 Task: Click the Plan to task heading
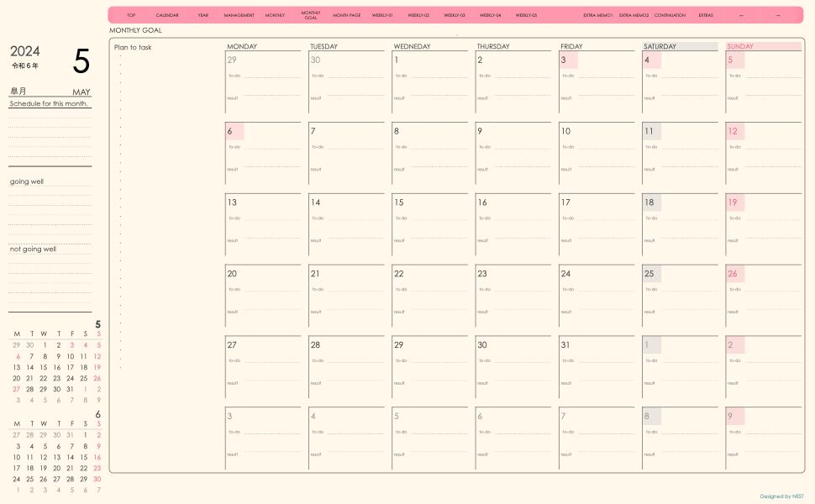(x=133, y=47)
